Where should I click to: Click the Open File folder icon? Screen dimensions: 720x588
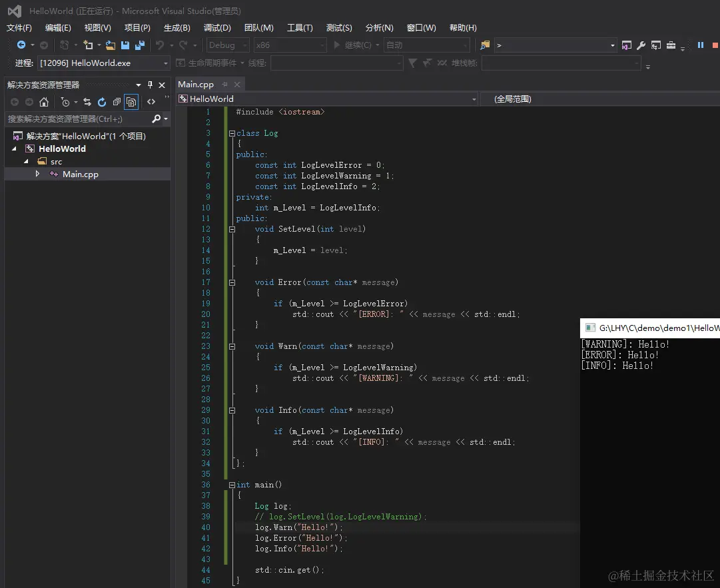point(111,45)
